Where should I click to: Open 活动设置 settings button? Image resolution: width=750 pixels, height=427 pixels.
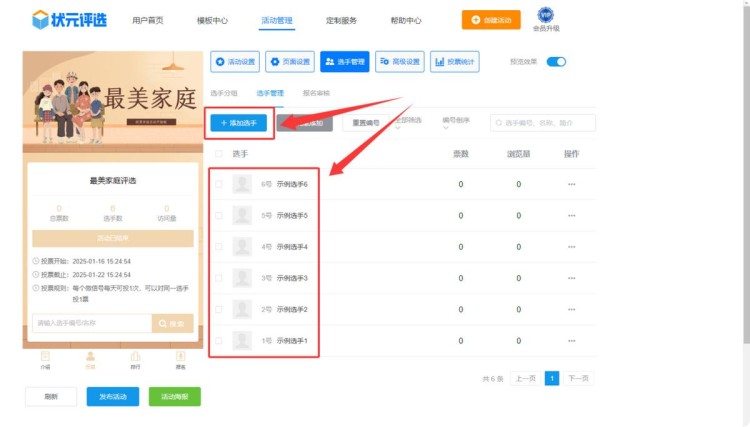(235, 62)
